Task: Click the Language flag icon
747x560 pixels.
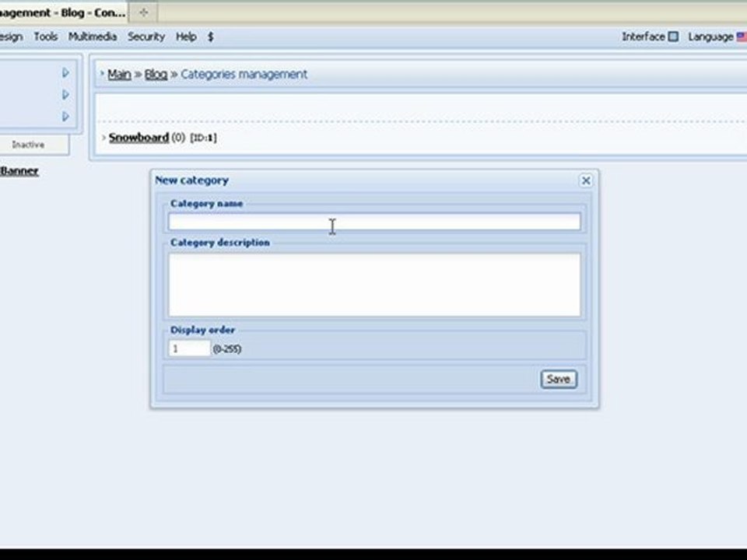Action: click(x=742, y=37)
